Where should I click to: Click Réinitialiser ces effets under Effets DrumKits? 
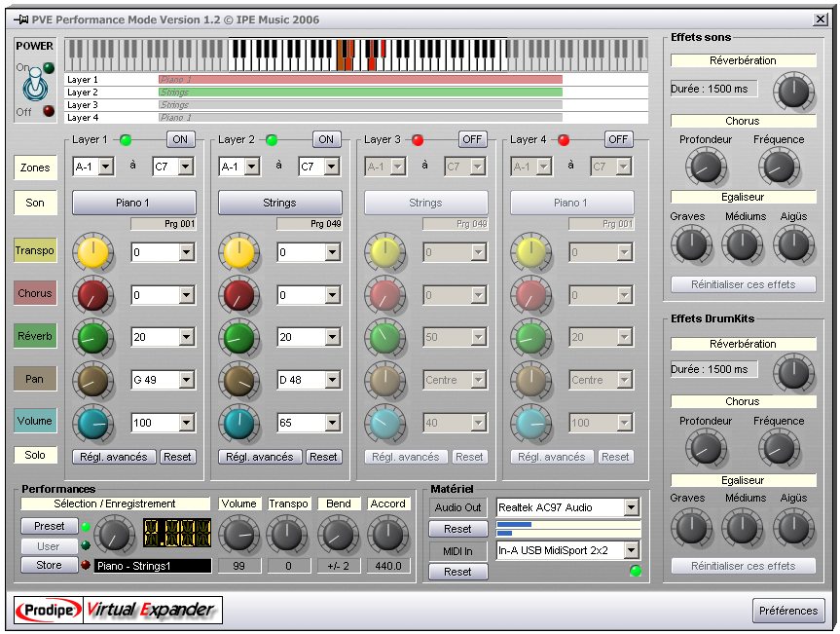[743, 566]
